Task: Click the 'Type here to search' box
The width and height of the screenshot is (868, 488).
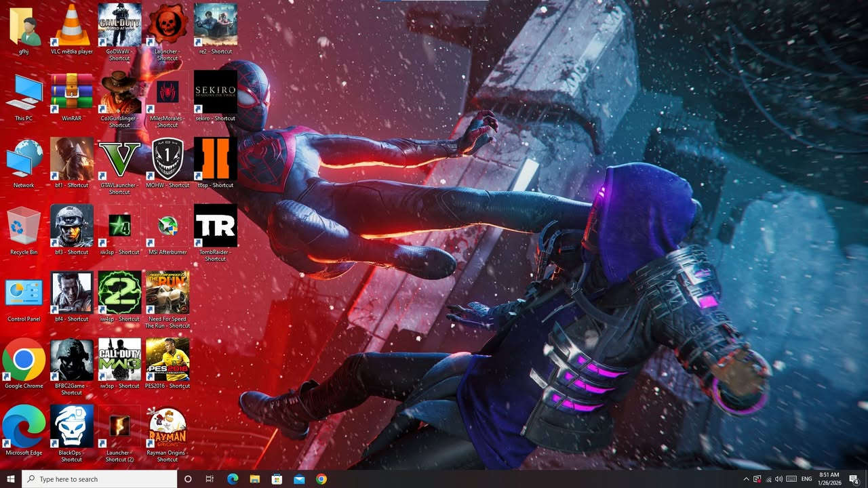Action: coord(102,479)
